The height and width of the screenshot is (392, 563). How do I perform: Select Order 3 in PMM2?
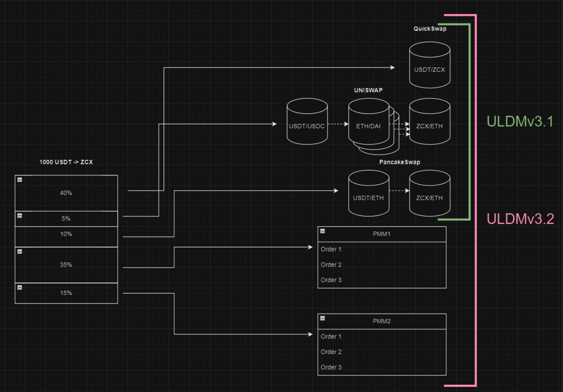(331, 367)
